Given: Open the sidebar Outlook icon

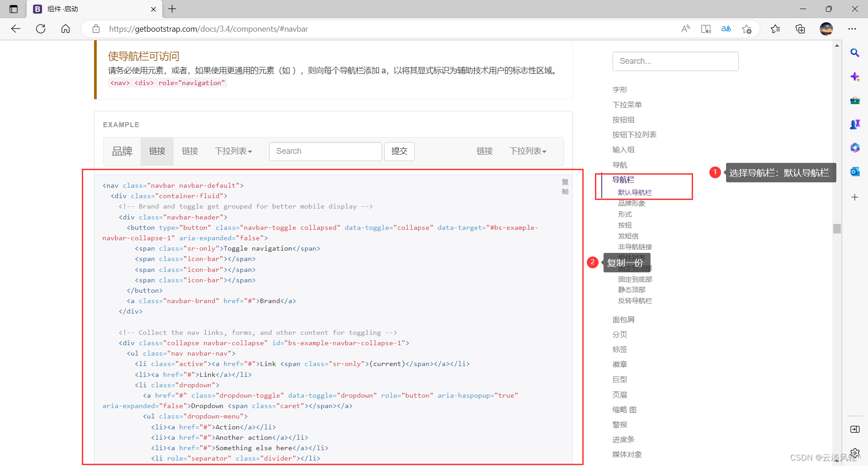Looking at the screenshot, I should point(855,172).
